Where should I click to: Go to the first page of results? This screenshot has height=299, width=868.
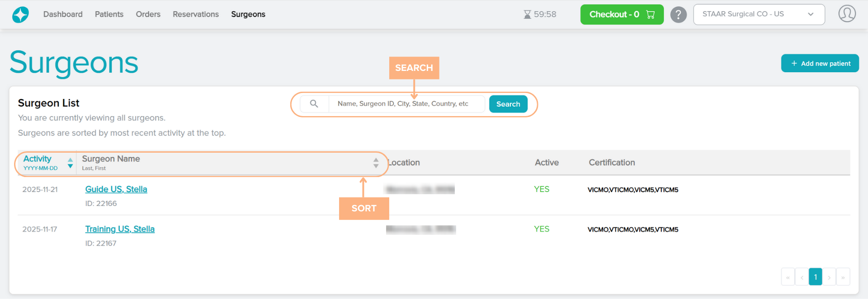tap(788, 277)
